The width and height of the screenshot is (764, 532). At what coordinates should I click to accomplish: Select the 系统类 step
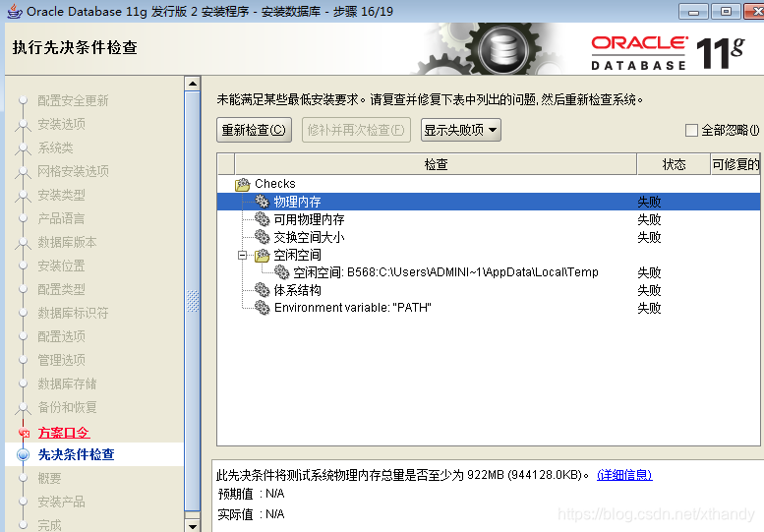(x=55, y=148)
